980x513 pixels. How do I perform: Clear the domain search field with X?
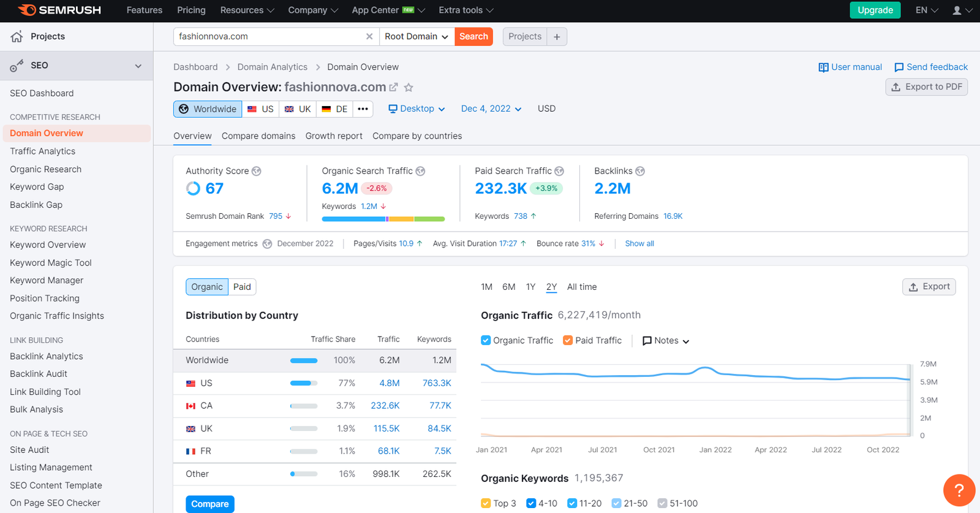(x=369, y=37)
